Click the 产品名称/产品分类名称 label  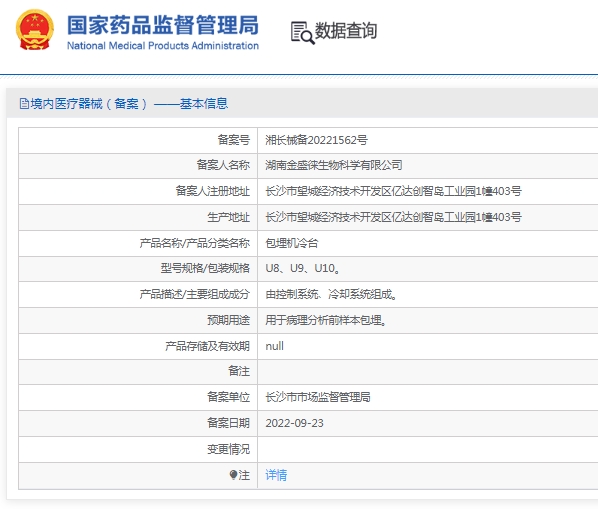pos(195,243)
